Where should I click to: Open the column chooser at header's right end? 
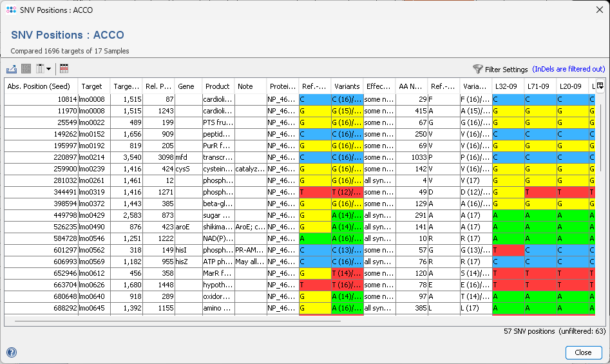click(600, 86)
